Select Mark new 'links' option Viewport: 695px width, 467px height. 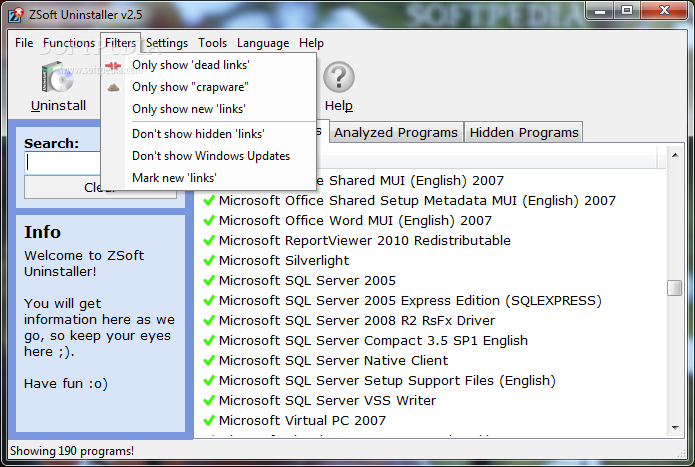click(x=208, y=178)
